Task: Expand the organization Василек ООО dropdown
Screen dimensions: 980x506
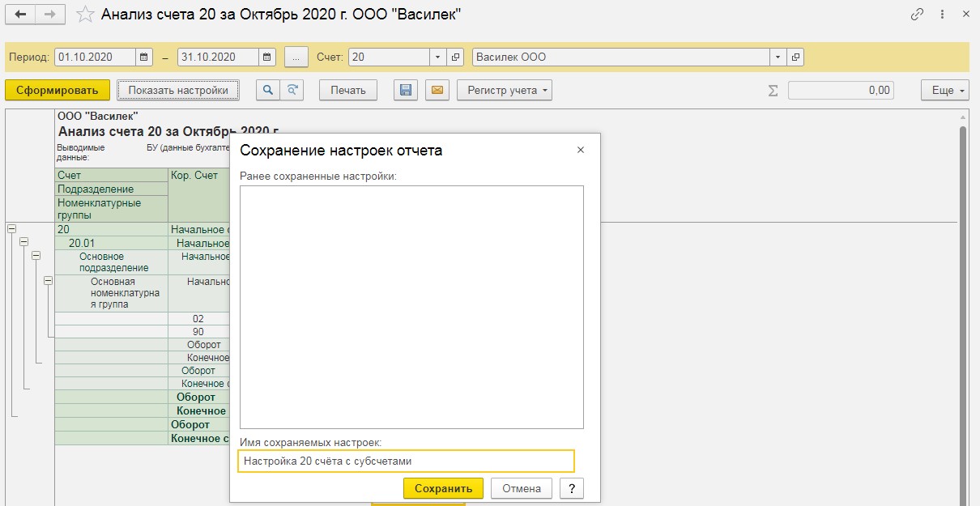Action: 778,57
